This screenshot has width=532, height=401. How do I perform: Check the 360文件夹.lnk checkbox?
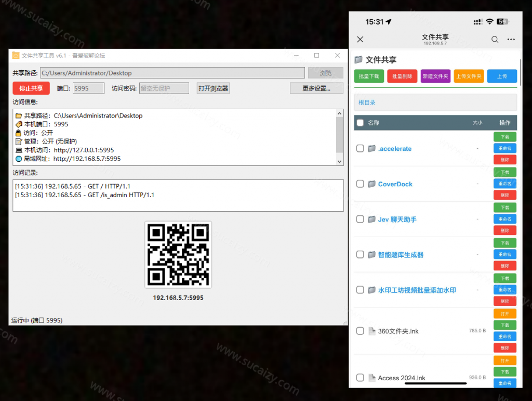click(x=360, y=331)
